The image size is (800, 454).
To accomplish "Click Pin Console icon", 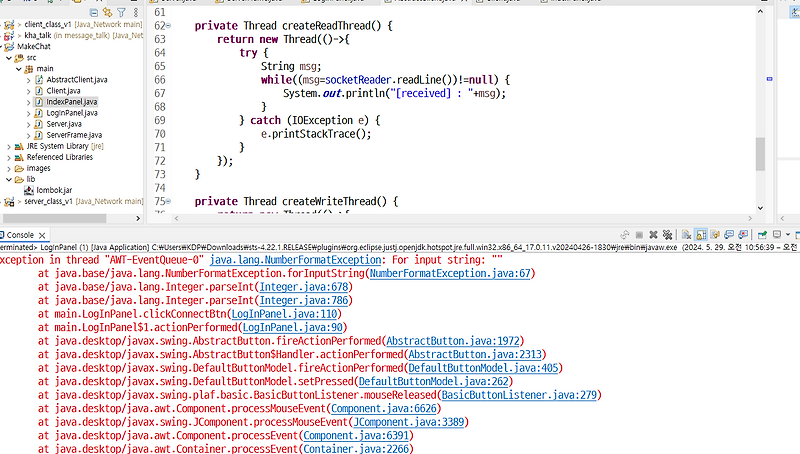I will [762, 235].
